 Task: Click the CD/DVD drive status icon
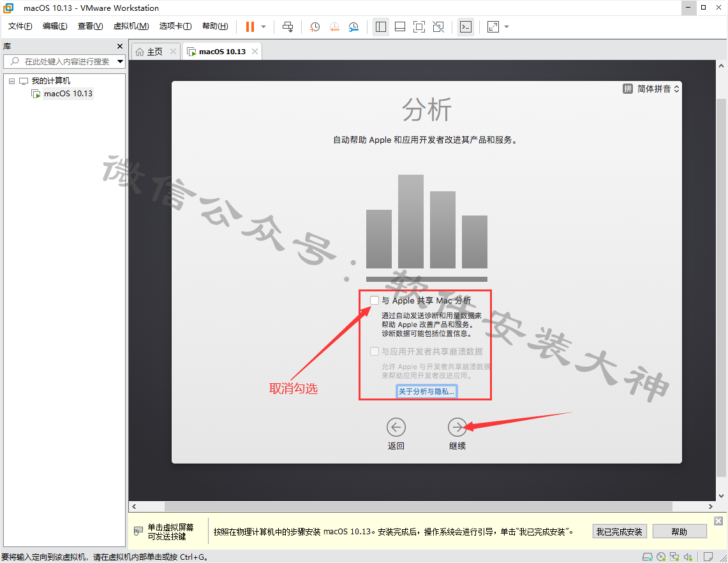[661, 557]
